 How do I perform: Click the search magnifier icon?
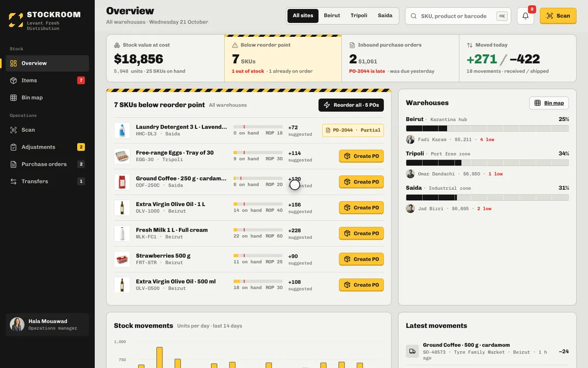(x=414, y=16)
